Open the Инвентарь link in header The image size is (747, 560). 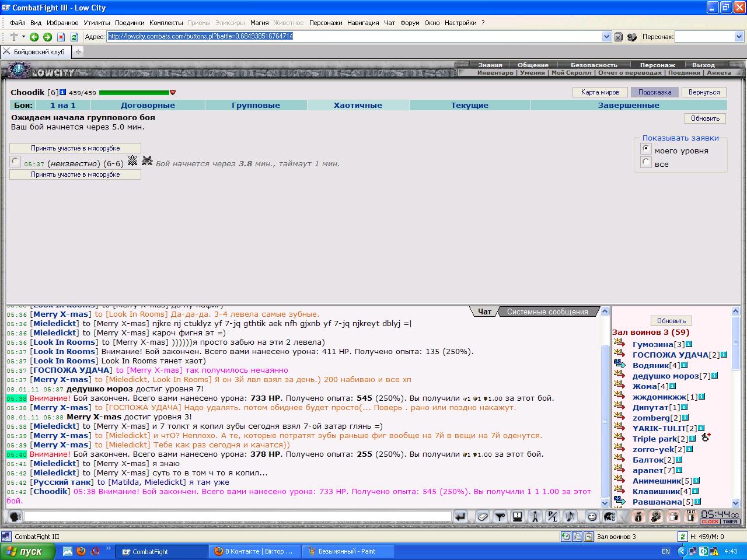(495, 73)
